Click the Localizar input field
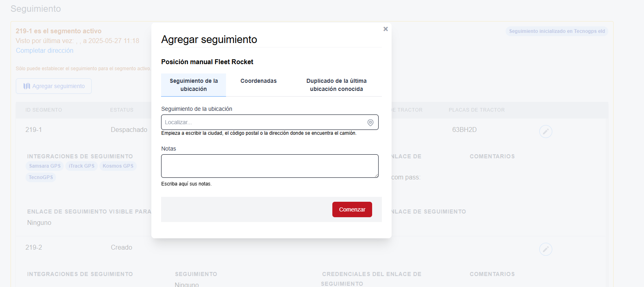Image resolution: width=644 pixels, height=287 pixels. point(270,122)
